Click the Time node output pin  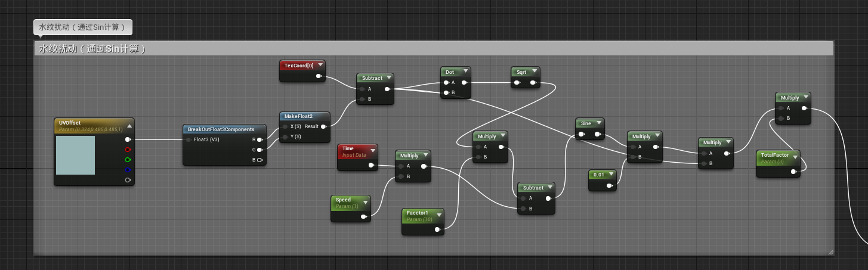[371, 165]
